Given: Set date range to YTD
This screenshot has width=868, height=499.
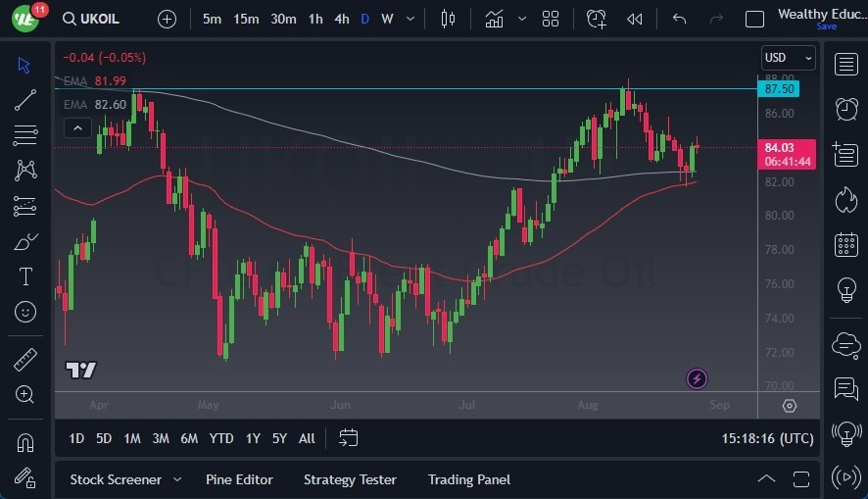Looking at the screenshot, I should pyautogui.click(x=220, y=438).
